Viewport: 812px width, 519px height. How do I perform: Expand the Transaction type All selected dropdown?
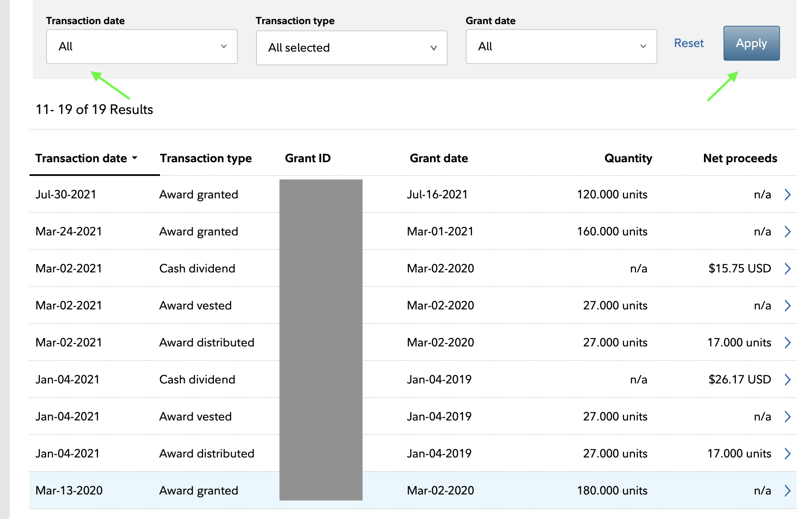click(x=352, y=48)
